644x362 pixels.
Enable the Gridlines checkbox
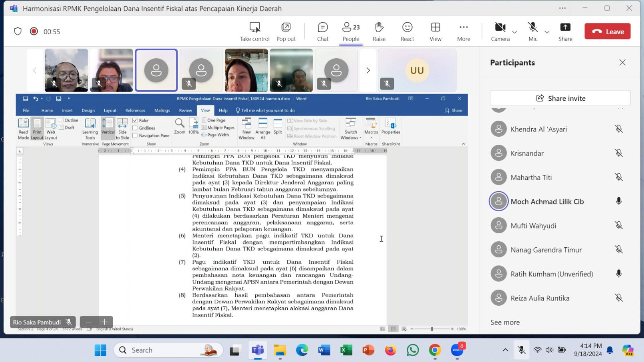135,128
